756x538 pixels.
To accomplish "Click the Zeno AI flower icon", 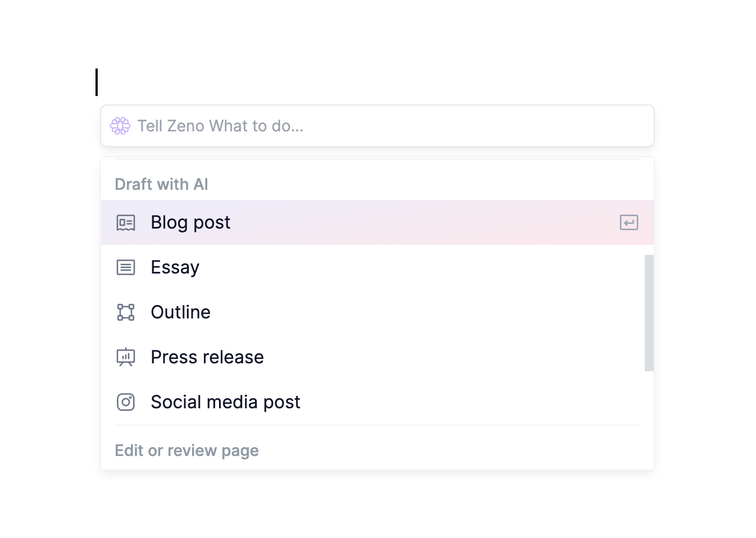I will [120, 126].
